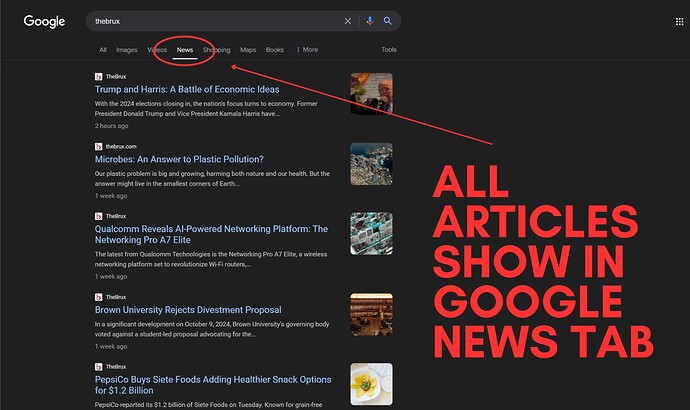
Task: Clear the search box with the X icon
Action: tap(348, 21)
